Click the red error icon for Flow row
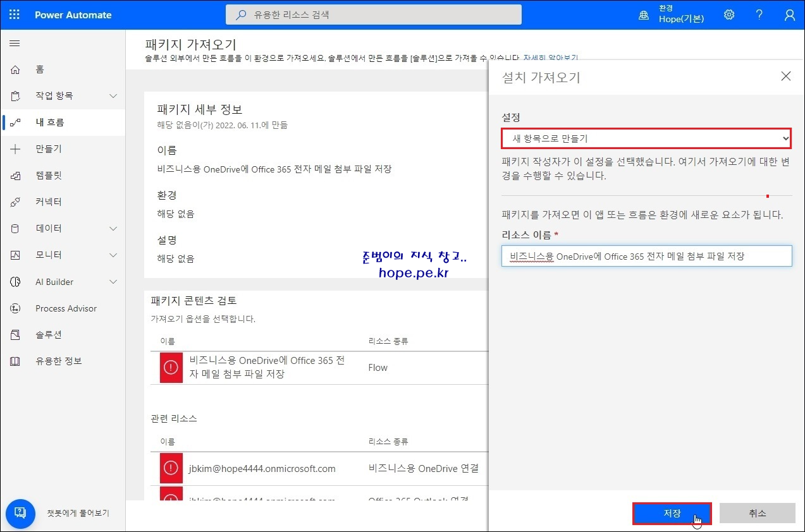The width and height of the screenshot is (805, 532). [x=171, y=368]
